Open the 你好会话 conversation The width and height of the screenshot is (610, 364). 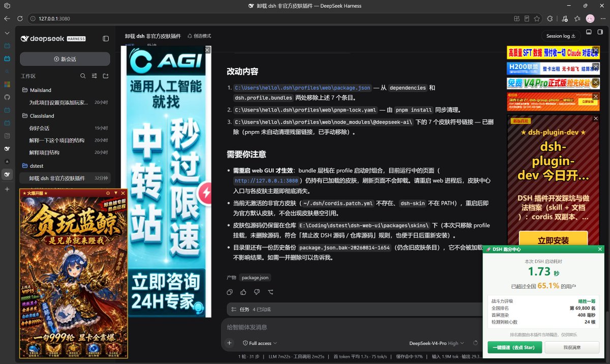[65, 128]
